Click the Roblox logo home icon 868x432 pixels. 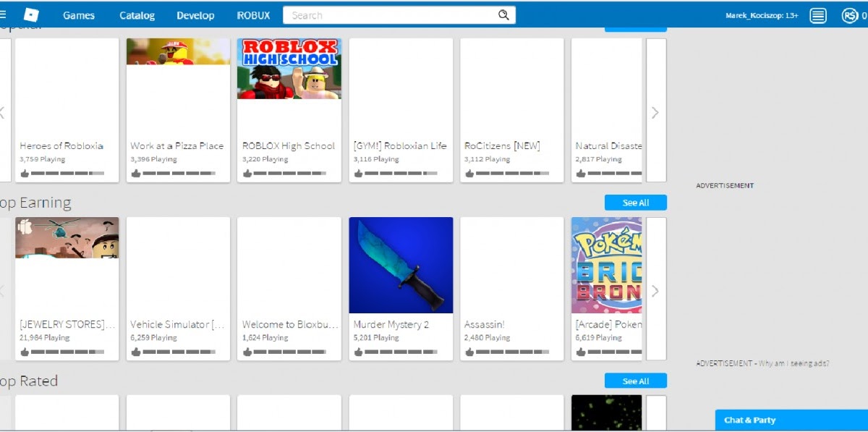(x=31, y=14)
